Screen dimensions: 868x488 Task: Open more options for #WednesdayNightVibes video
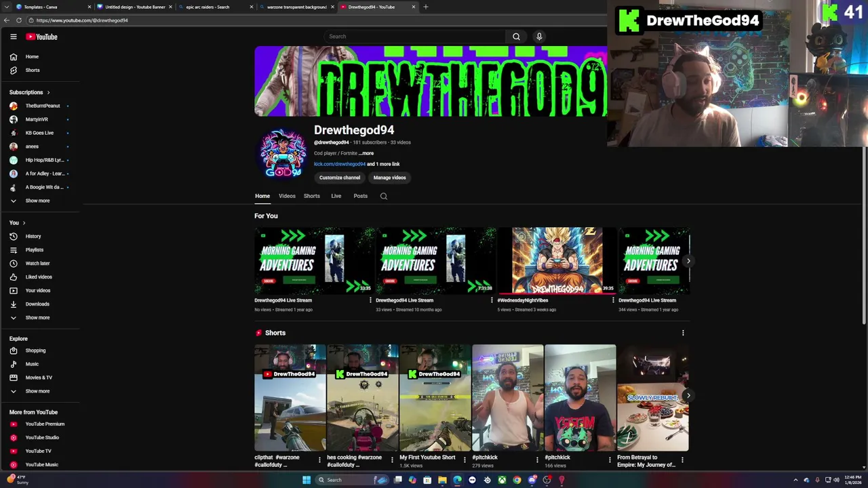tap(613, 300)
